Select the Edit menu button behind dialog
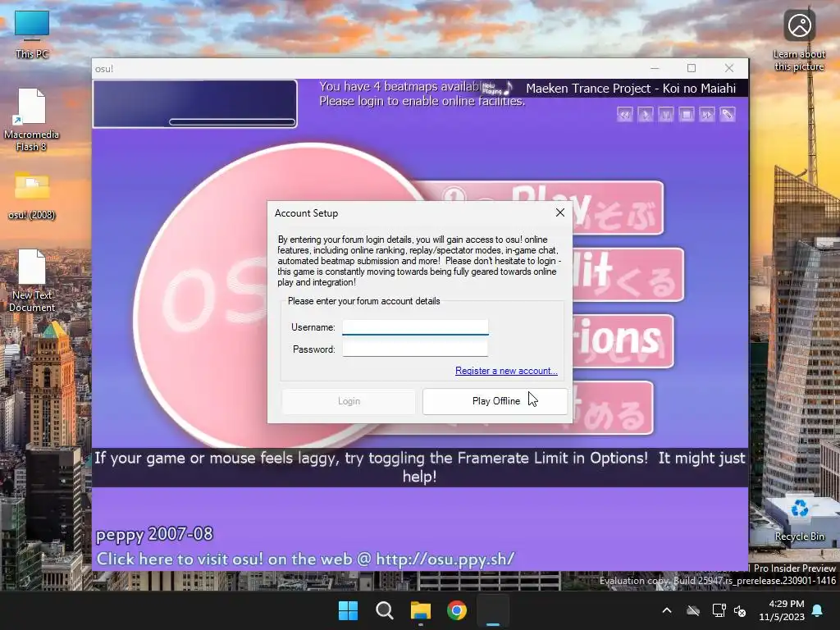 628,275
